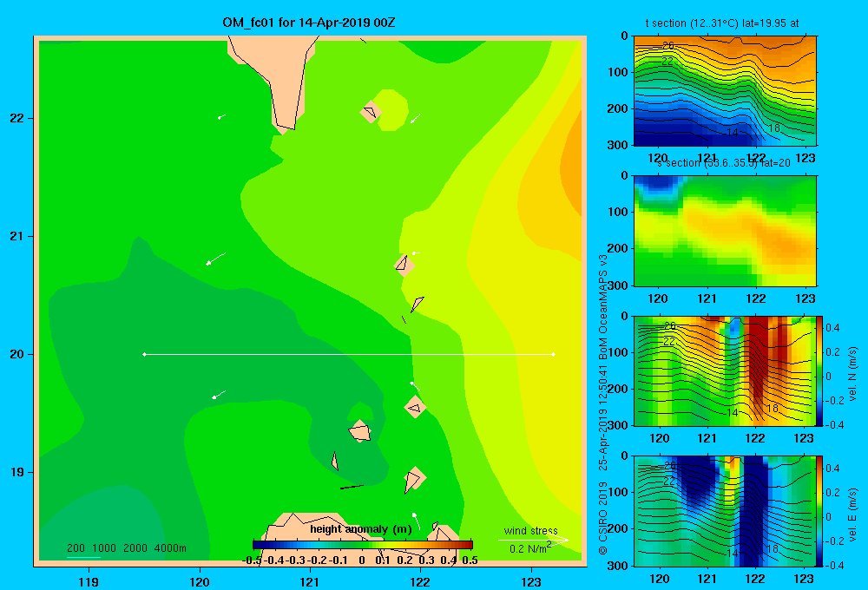Image resolution: width=868 pixels, height=590 pixels.
Task: Click latitude label 19 on main map axis
Action: [x=17, y=472]
